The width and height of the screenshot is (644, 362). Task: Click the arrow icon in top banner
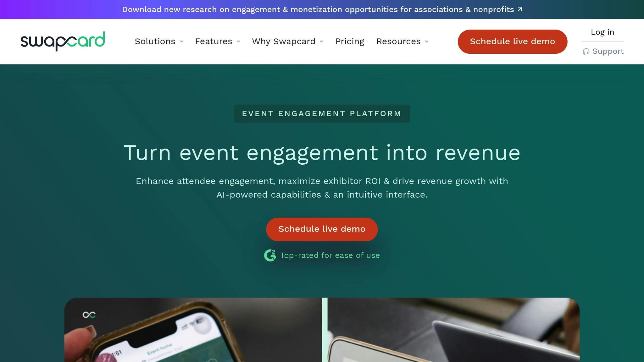(520, 9)
